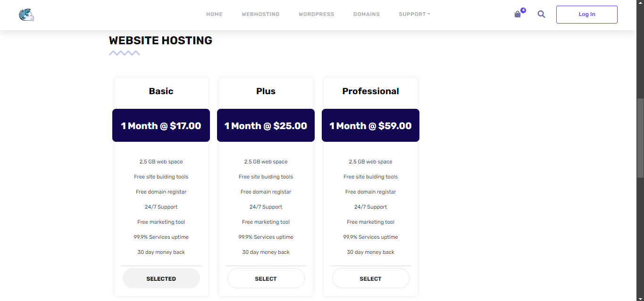
Task: Select the Plus hosting plan
Action: pos(266,278)
